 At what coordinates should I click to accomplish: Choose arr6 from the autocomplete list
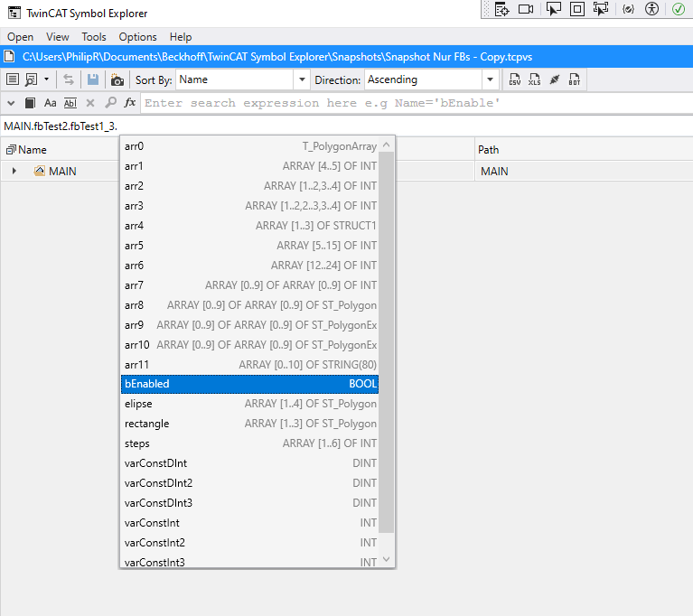250,266
